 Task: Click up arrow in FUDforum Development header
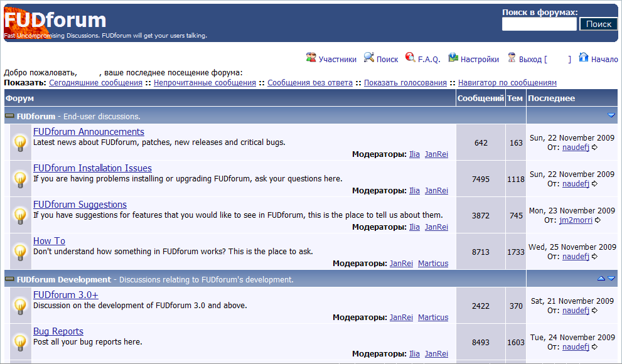(x=601, y=279)
